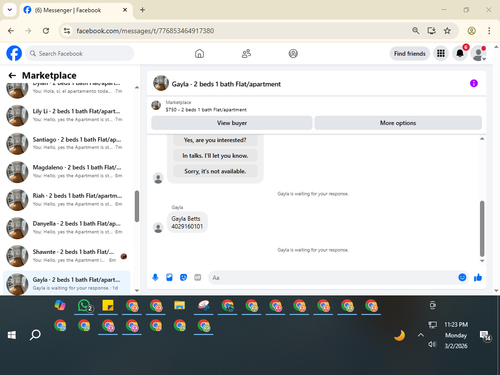Open the Danyella conversation

(x=67, y=228)
